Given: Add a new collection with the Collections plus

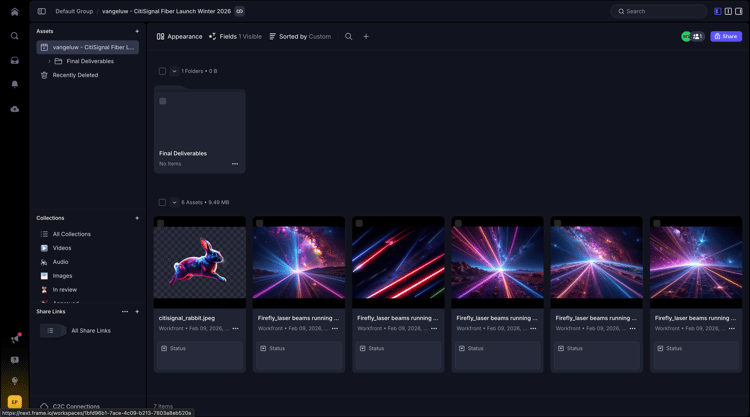Looking at the screenshot, I should (x=137, y=218).
